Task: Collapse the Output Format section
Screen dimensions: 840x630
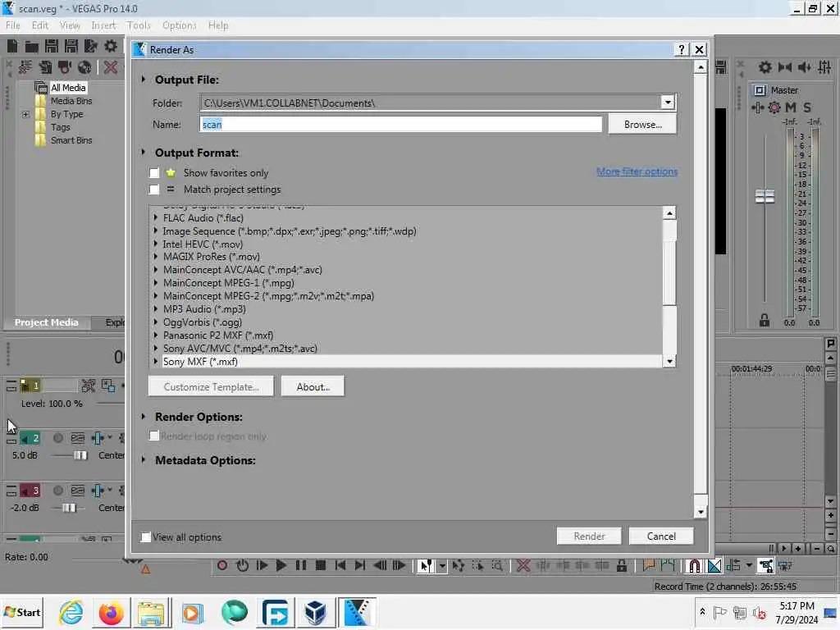Action: tap(144, 152)
